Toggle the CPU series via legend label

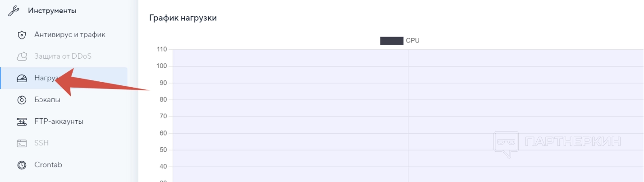pyautogui.click(x=412, y=41)
